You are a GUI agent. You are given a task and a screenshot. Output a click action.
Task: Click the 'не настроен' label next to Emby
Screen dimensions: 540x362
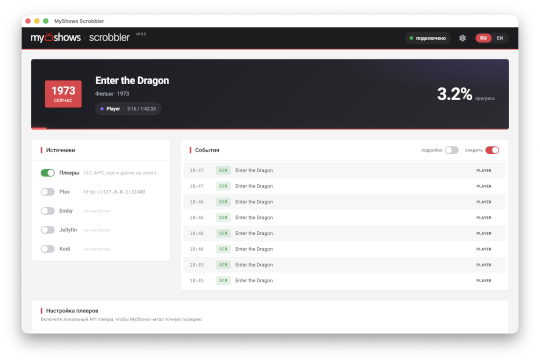coord(97,211)
